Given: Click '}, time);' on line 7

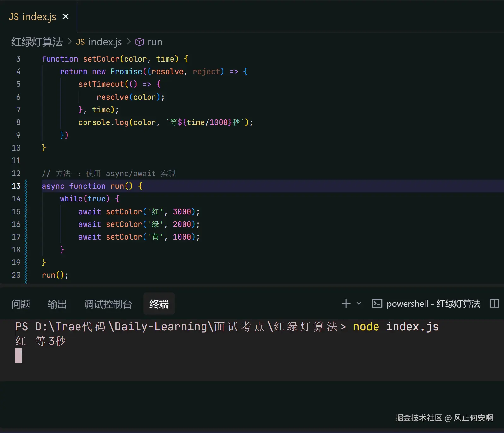Looking at the screenshot, I should click(x=98, y=110).
